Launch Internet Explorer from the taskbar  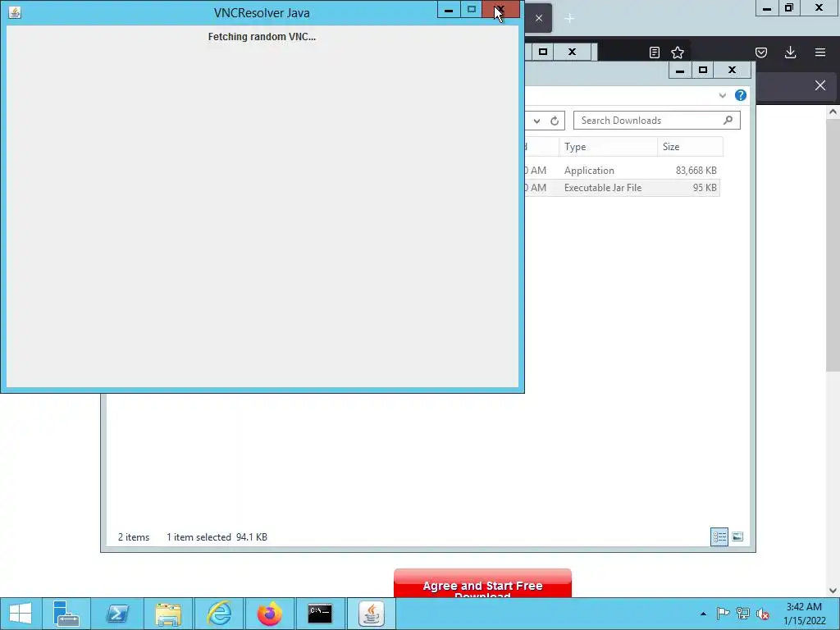click(x=219, y=614)
